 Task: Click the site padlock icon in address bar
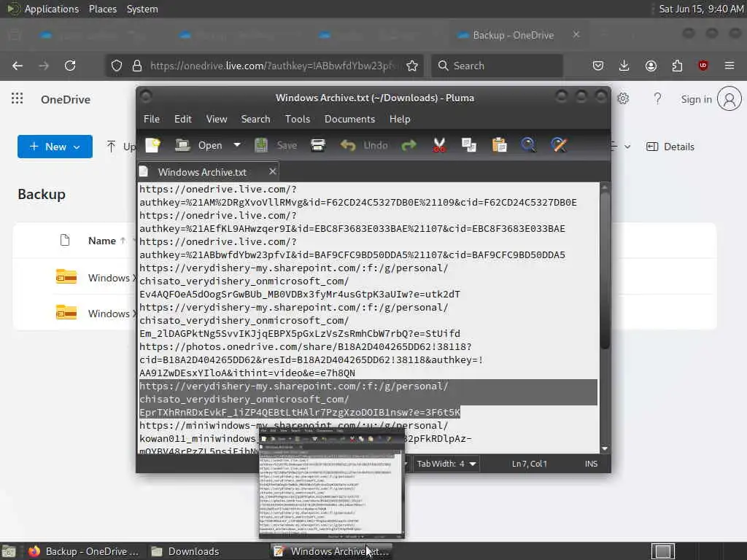pyautogui.click(x=137, y=66)
